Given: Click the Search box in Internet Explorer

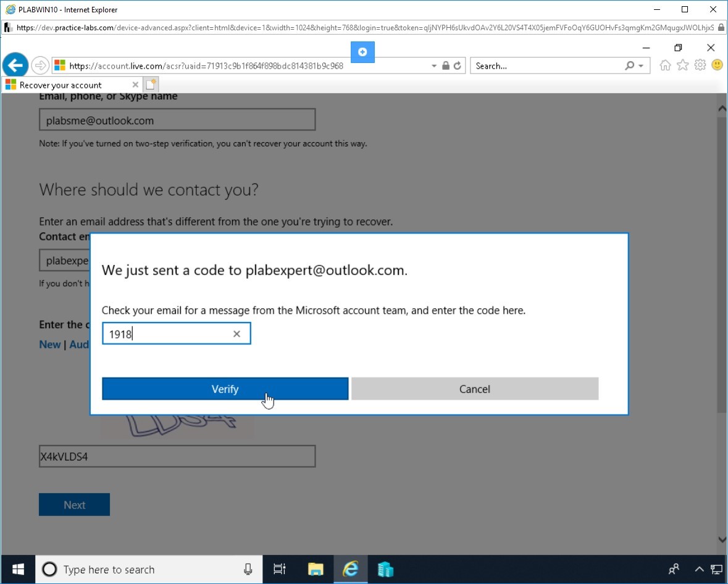Looking at the screenshot, I should point(548,66).
